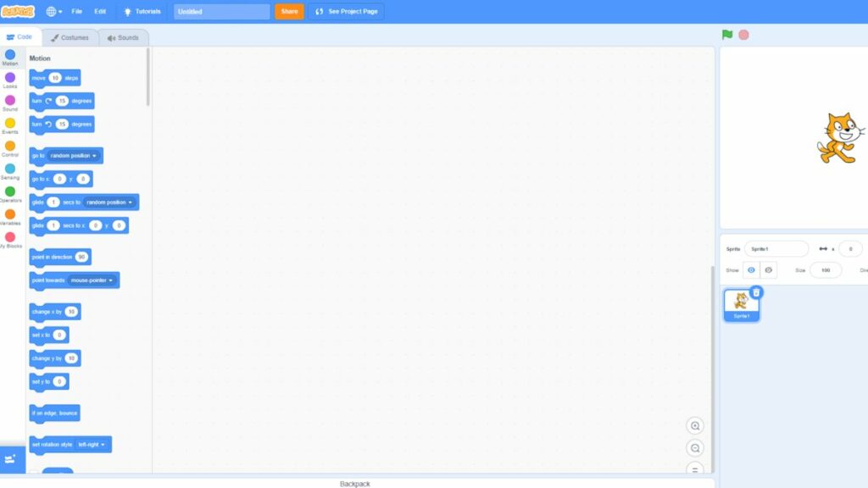Click the Variables category icon
Viewport: 868px width, 488px height.
(x=10, y=214)
